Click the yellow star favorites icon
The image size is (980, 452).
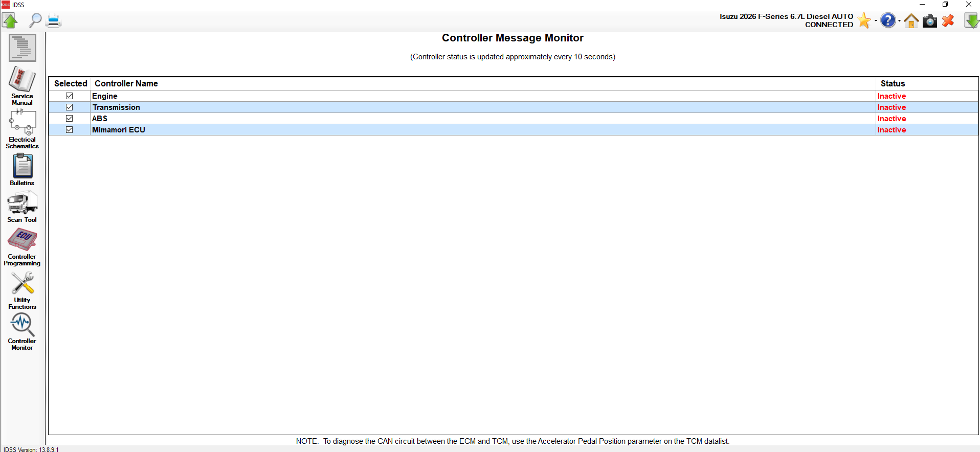(864, 20)
